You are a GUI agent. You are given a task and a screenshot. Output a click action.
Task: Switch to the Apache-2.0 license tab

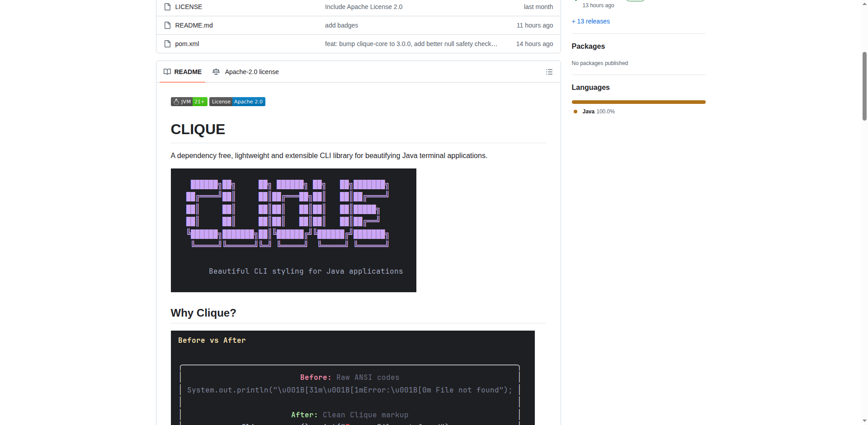(x=251, y=72)
